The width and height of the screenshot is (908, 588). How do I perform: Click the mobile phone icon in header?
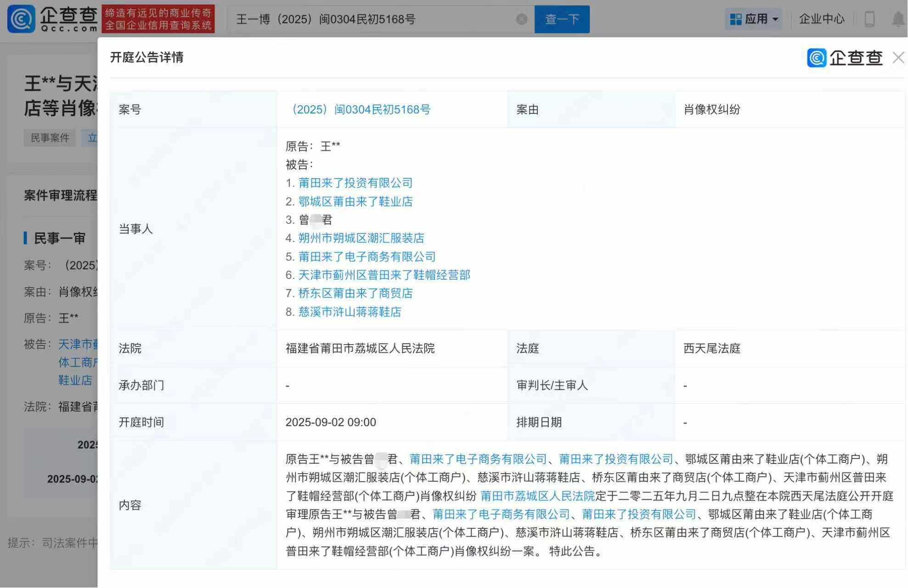[869, 19]
